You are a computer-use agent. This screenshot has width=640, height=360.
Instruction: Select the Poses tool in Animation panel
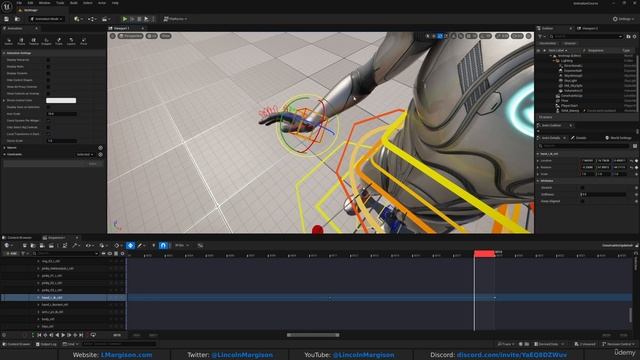point(21,41)
